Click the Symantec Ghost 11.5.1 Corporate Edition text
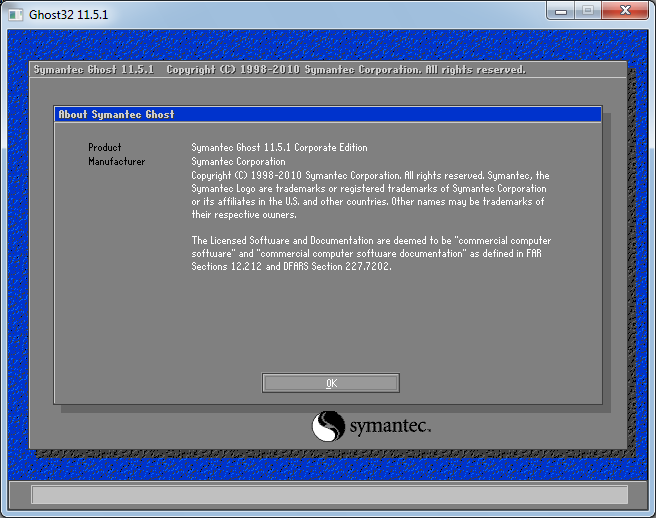The height and width of the screenshot is (518, 656). 279,148
